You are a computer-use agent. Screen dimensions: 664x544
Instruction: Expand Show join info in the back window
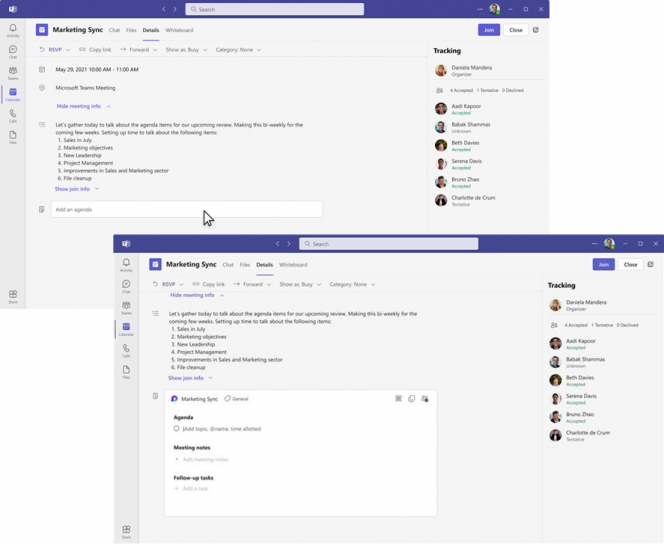coord(77,189)
